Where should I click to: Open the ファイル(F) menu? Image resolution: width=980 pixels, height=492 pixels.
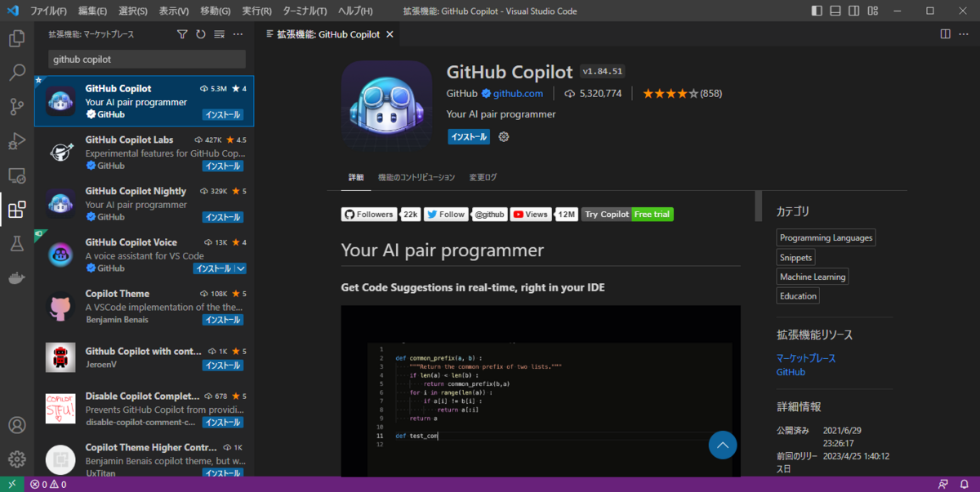[x=48, y=11]
